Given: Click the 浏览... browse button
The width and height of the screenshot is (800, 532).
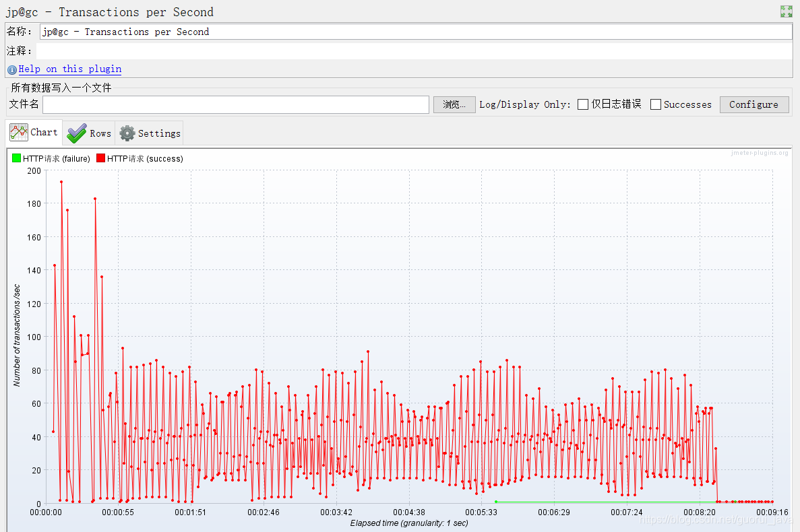Looking at the screenshot, I should click(454, 104).
